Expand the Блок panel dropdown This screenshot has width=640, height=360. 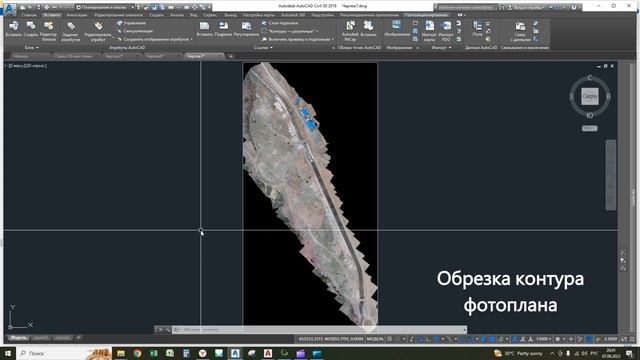tap(31, 48)
